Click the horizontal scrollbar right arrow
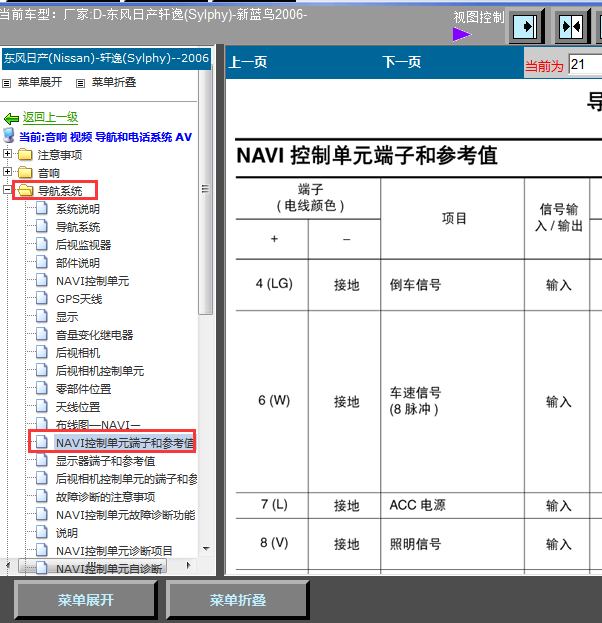This screenshot has height=623, width=602. (x=188, y=565)
